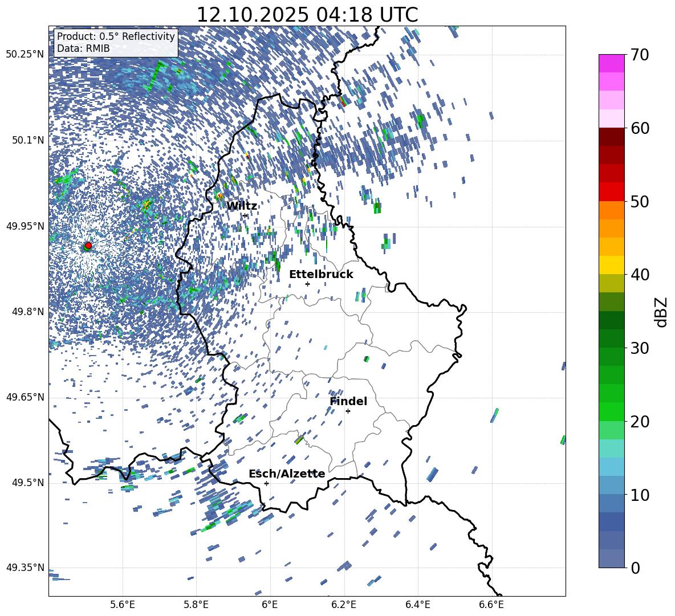Screen dimensions: 675x616
Task: Click the Ettelbruck location cross marker
Action: click(x=307, y=284)
